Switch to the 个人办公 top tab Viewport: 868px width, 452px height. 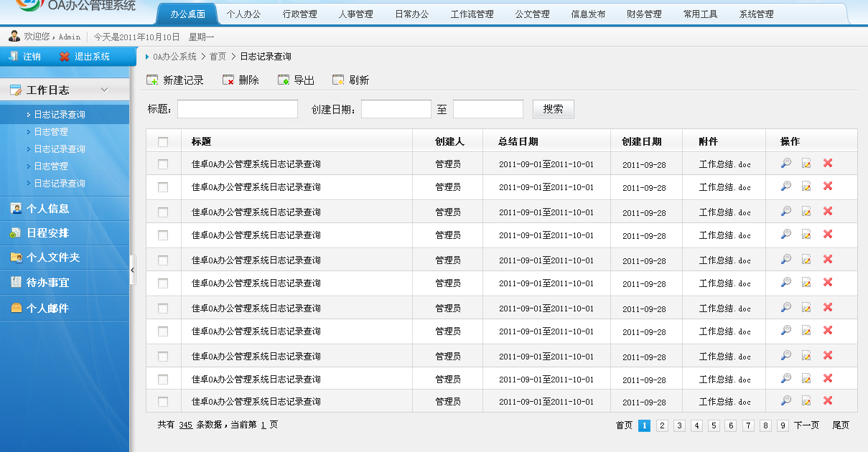pyautogui.click(x=244, y=14)
